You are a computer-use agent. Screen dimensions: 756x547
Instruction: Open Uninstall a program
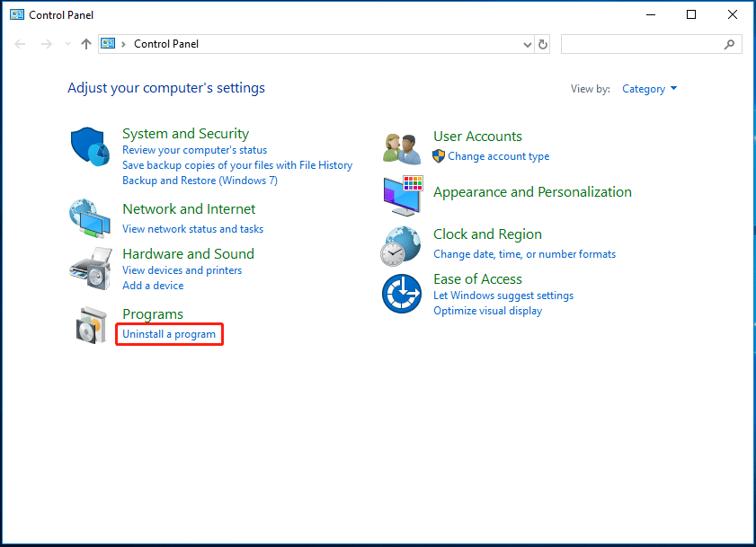tap(169, 333)
